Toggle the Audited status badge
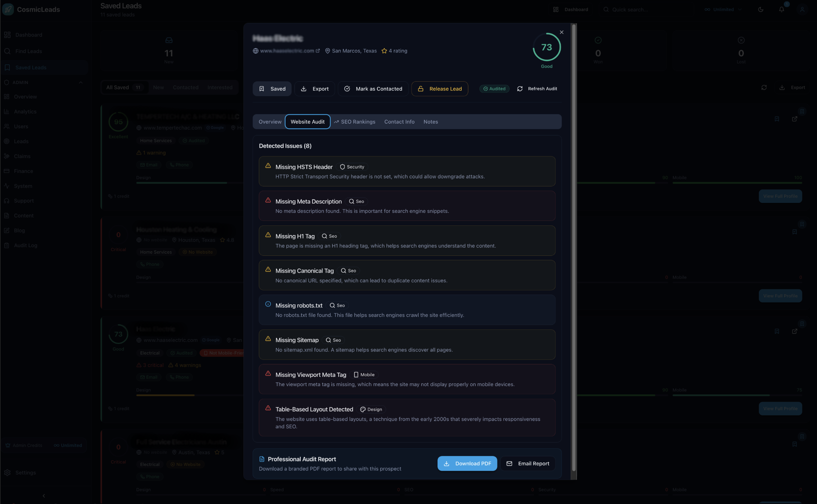Image resolution: width=817 pixels, height=504 pixels. click(x=494, y=88)
